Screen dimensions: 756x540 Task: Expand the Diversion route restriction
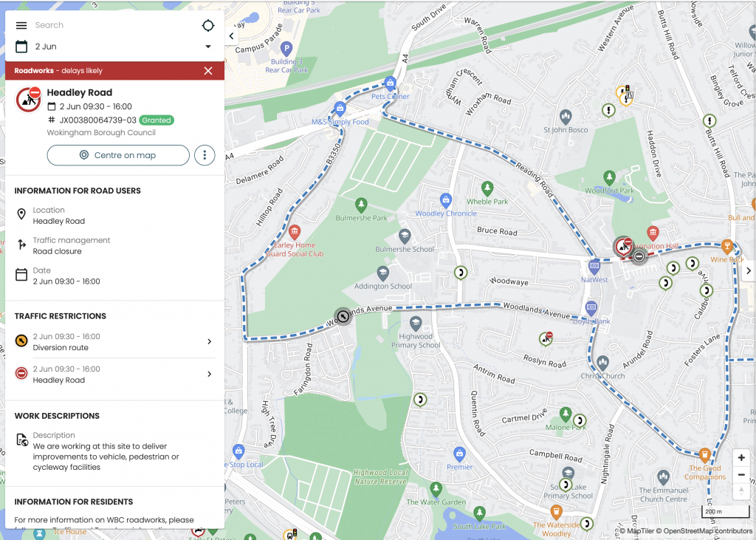coord(209,342)
